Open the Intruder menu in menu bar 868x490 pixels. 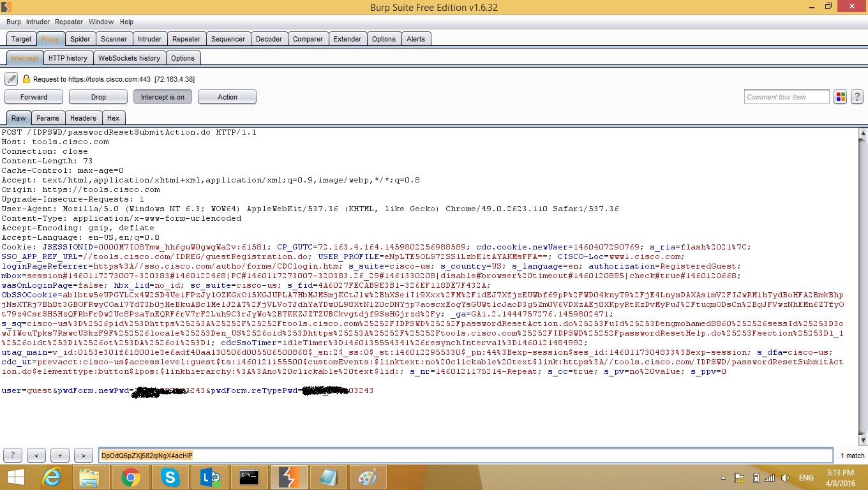click(38, 22)
